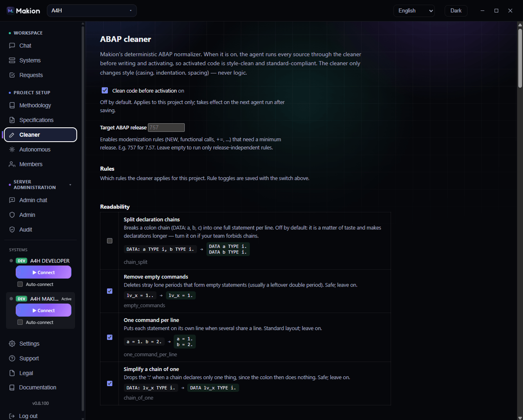Click the main page vertical scrollbar thumb
523x420 pixels.
point(520,58)
